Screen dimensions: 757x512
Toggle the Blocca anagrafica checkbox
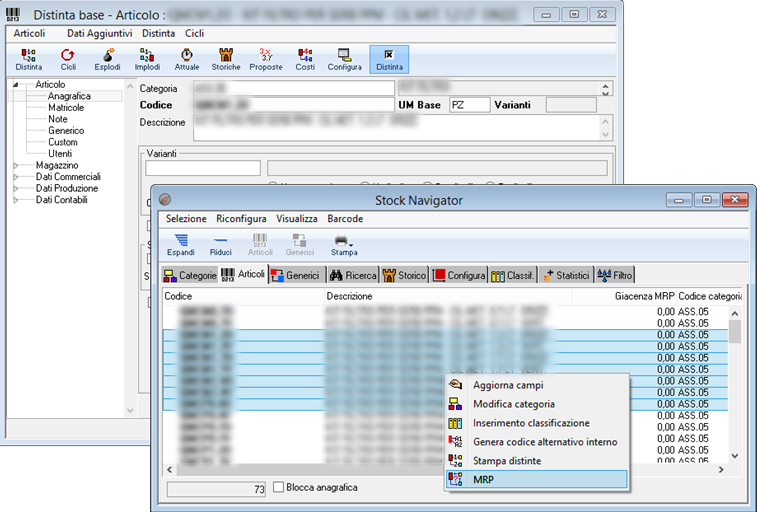click(278, 487)
